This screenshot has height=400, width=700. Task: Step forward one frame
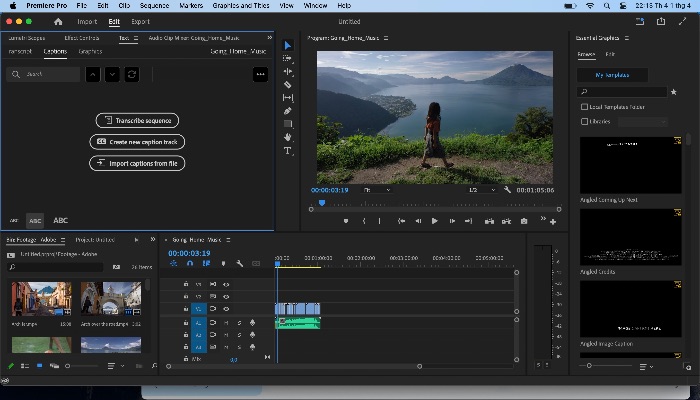point(452,221)
